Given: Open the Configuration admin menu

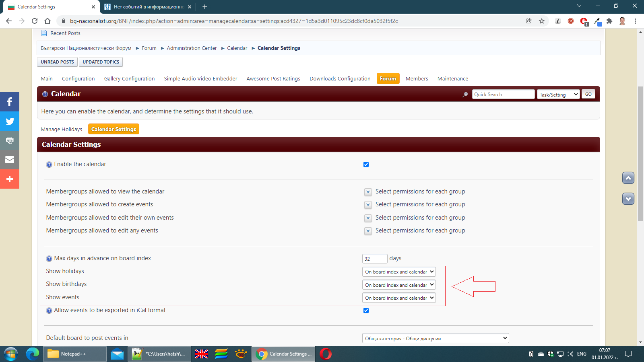Looking at the screenshot, I should point(78,78).
